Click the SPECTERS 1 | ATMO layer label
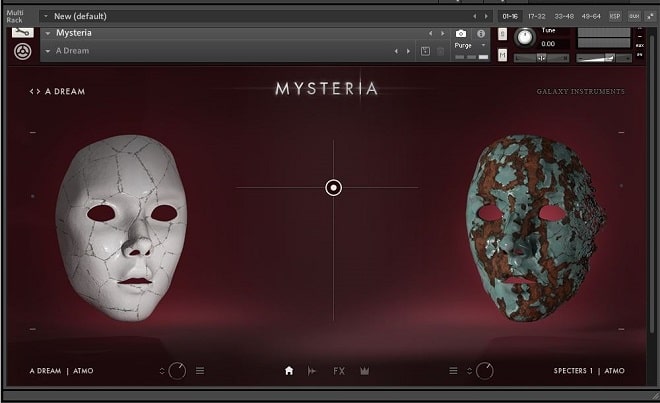This screenshot has width=660, height=403. pyautogui.click(x=589, y=371)
